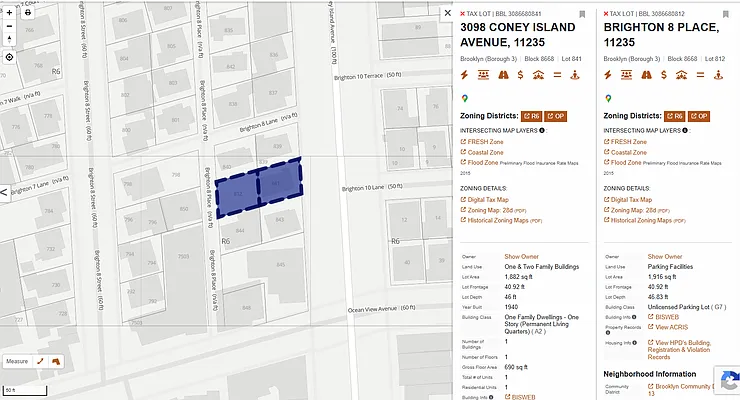Click dollar sign icon in Coney Island panel

point(520,75)
